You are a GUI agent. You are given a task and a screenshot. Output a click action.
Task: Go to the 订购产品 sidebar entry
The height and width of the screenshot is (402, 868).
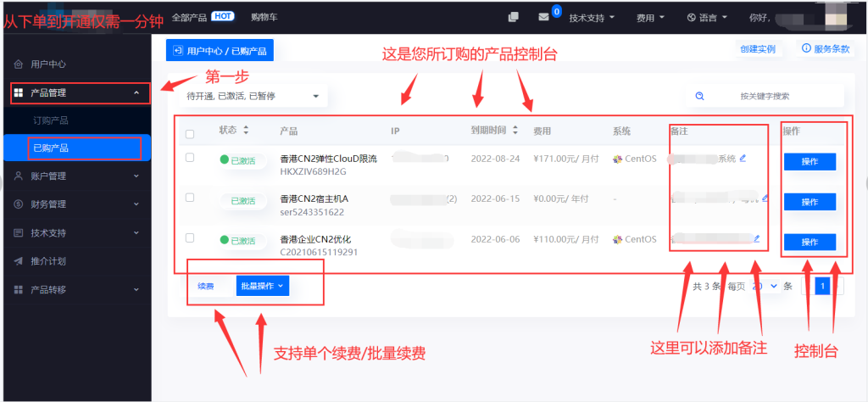coord(51,120)
